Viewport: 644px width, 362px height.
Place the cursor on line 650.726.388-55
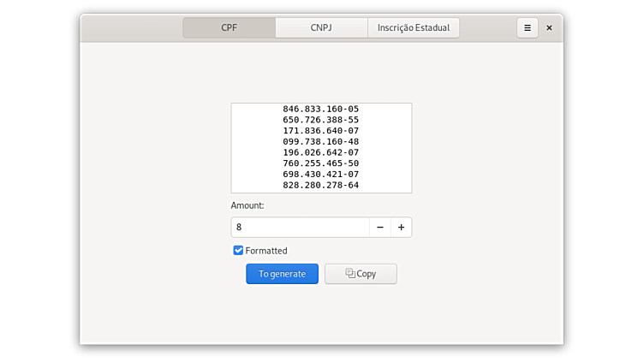coord(320,120)
